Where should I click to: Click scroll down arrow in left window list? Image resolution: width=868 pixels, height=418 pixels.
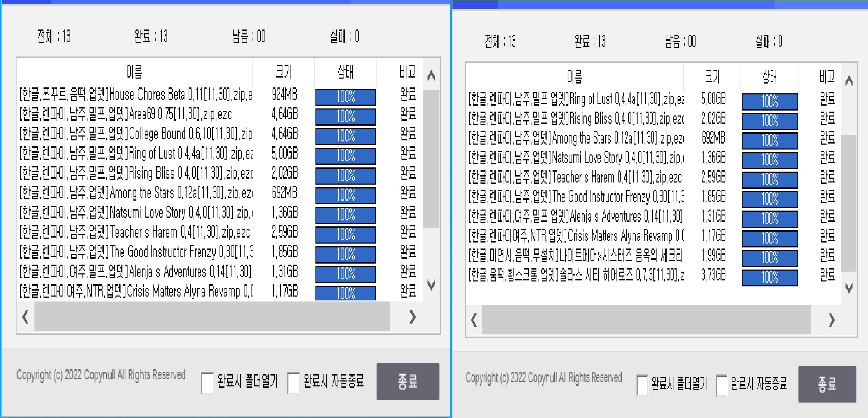point(431,284)
